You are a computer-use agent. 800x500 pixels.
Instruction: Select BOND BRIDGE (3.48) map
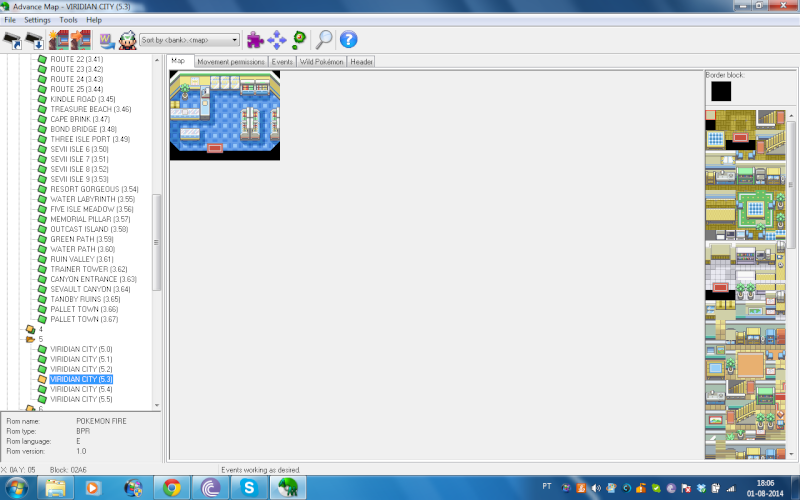pos(84,129)
